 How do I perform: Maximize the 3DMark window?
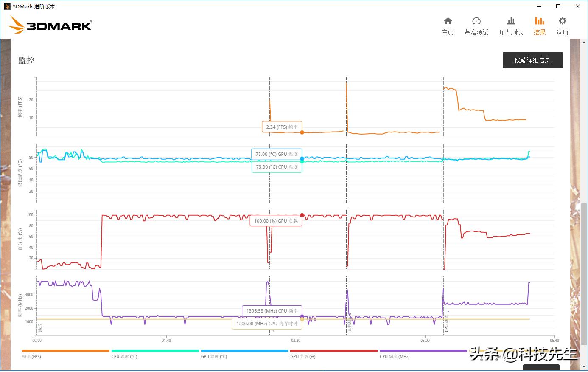[559, 6]
